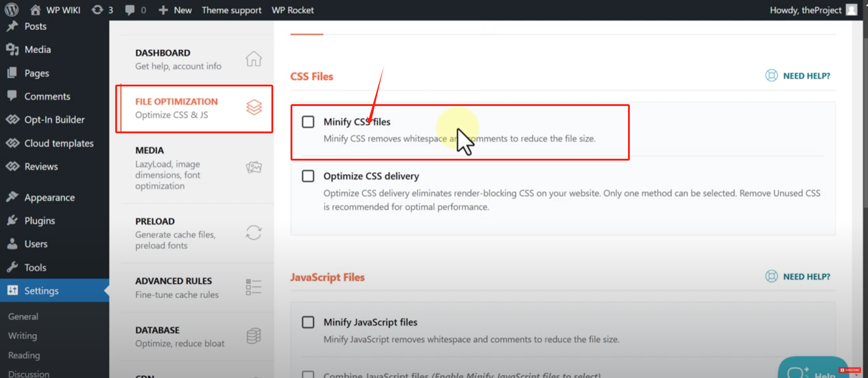Click Need Help link for CSS Files
The image size is (868, 378).
coord(798,76)
